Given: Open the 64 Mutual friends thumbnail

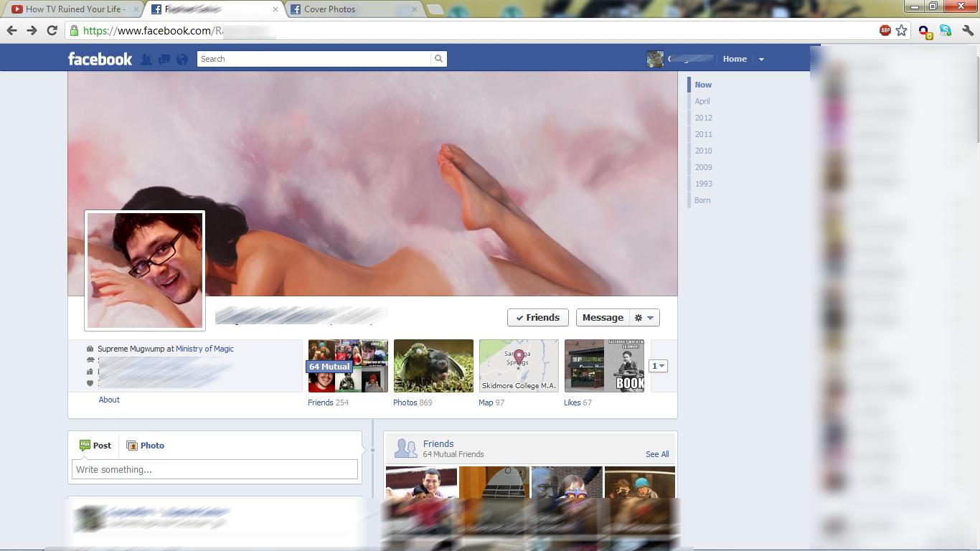Looking at the screenshot, I should 348,366.
